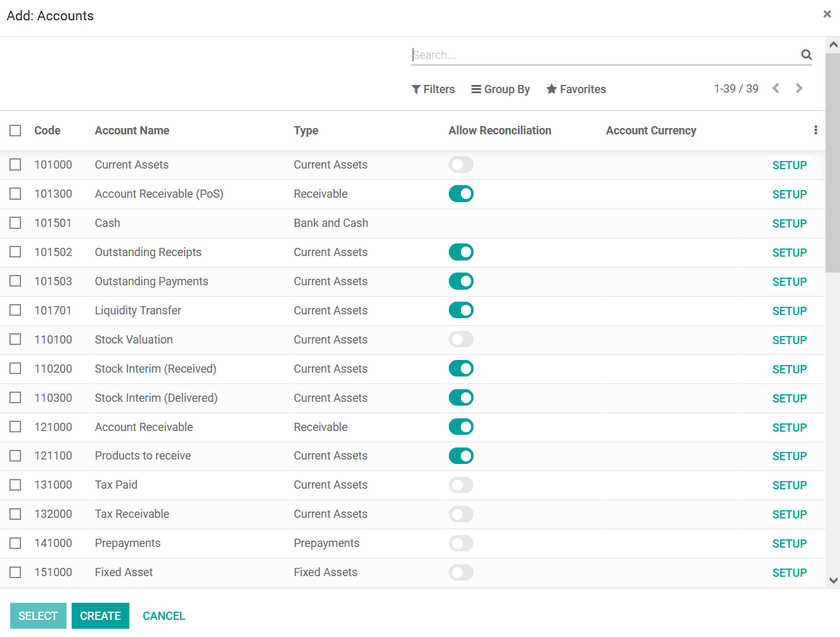Viewport: 840px width, 637px height.
Task: Sort by Code column header
Action: pyautogui.click(x=48, y=131)
